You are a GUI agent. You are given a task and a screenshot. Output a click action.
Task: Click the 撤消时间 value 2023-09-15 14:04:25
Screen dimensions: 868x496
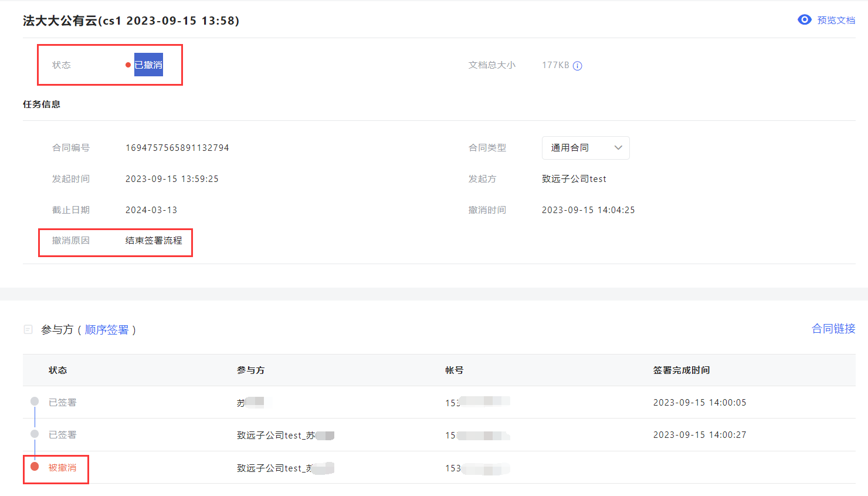tap(588, 210)
